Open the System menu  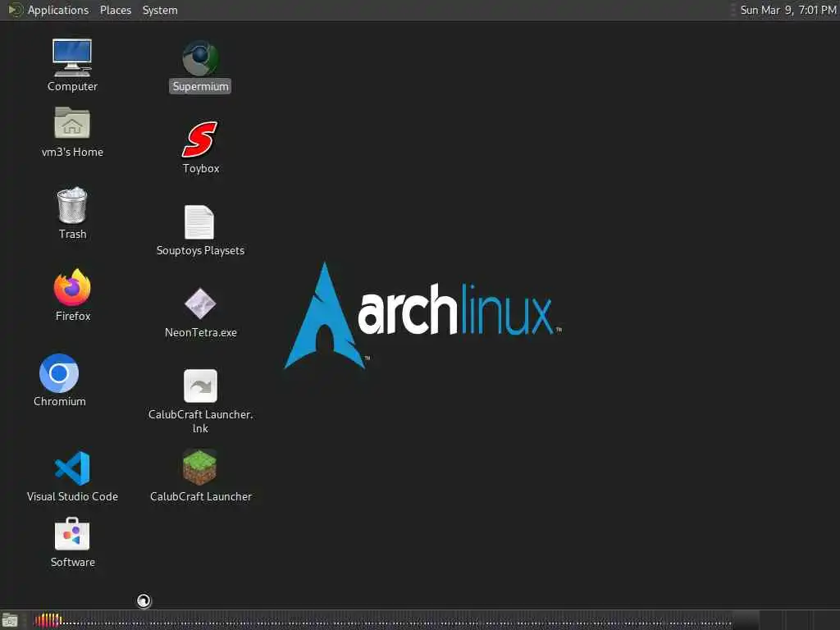[x=160, y=10]
